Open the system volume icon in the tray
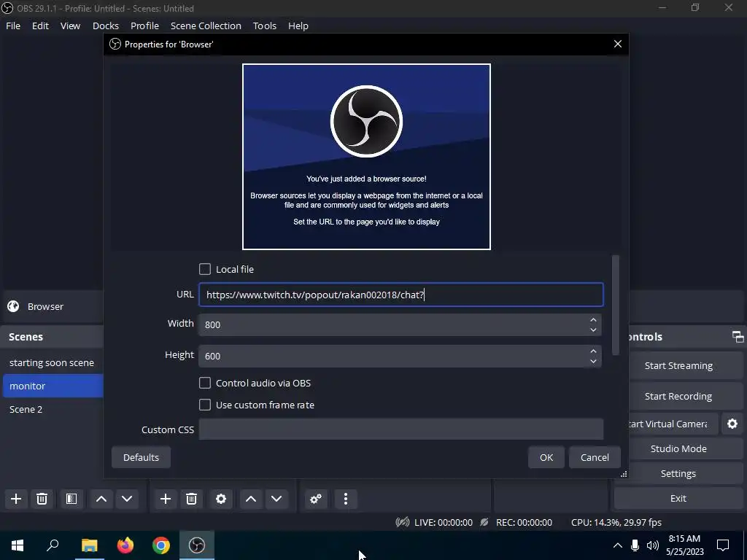The image size is (747, 560). click(x=653, y=545)
